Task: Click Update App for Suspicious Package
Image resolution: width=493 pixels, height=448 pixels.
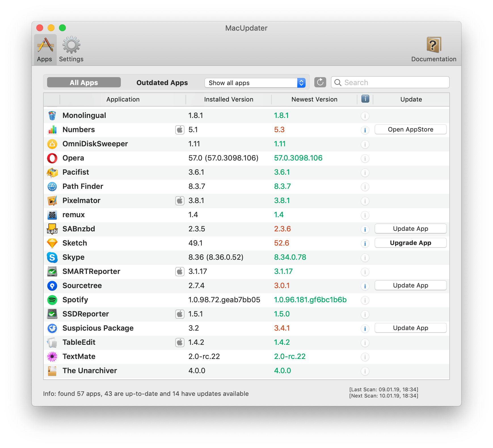Action: [410, 328]
